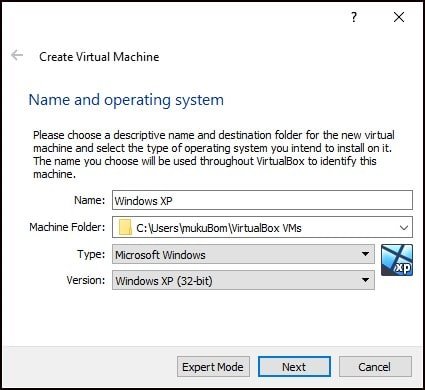425x390 pixels.
Task: Click the back arrow icon
Action: (x=17, y=55)
